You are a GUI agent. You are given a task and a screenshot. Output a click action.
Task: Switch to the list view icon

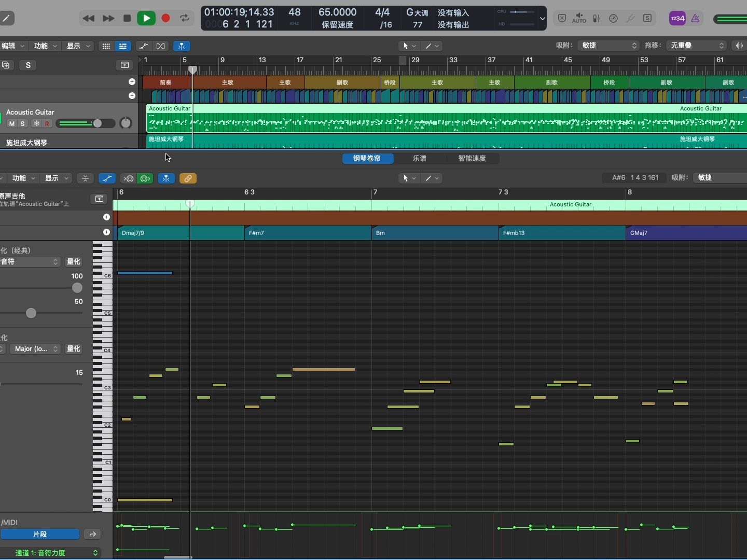pos(123,46)
